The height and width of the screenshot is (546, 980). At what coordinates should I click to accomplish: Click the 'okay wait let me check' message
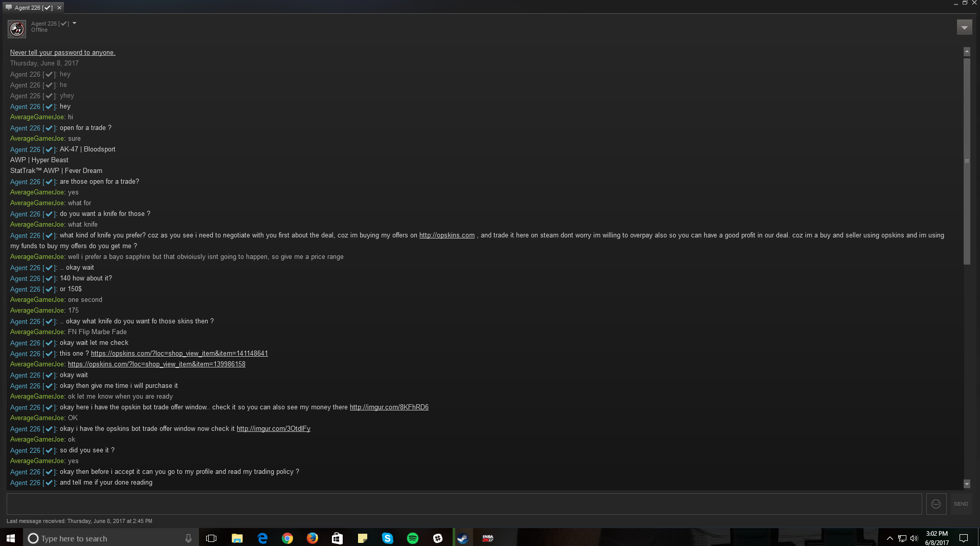click(x=94, y=343)
